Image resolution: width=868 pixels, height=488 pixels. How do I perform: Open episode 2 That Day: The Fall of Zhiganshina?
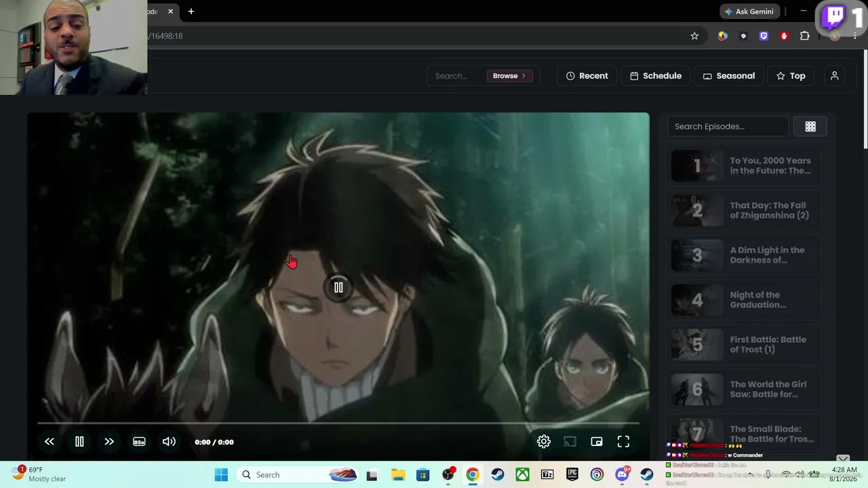pos(745,211)
